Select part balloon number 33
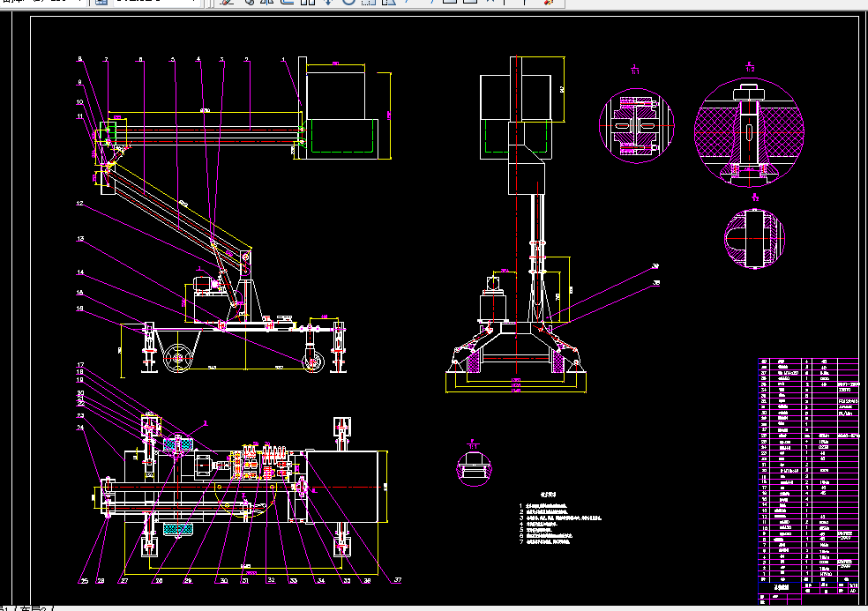868x611 pixels. [294, 580]
